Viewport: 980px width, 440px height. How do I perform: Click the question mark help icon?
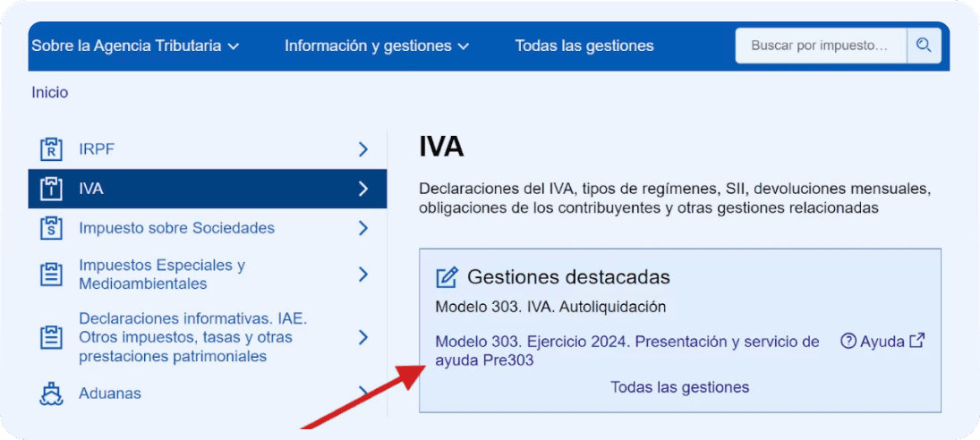848,342
